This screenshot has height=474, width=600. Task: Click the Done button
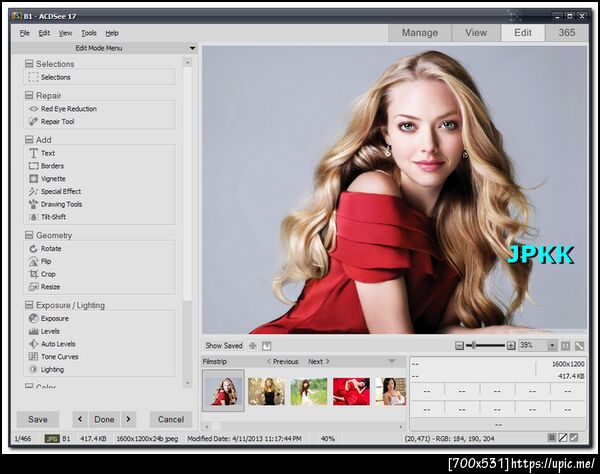[x=104, y=419]
